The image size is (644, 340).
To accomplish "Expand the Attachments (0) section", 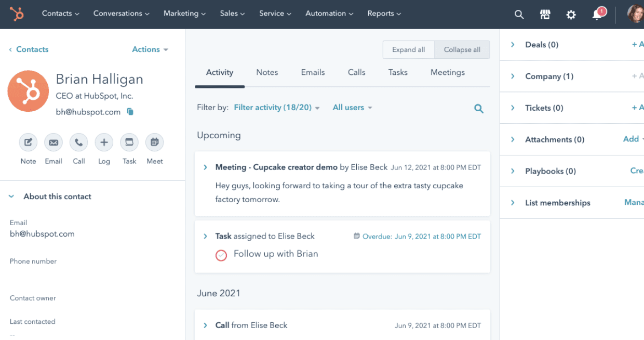I will click(513, 139).
